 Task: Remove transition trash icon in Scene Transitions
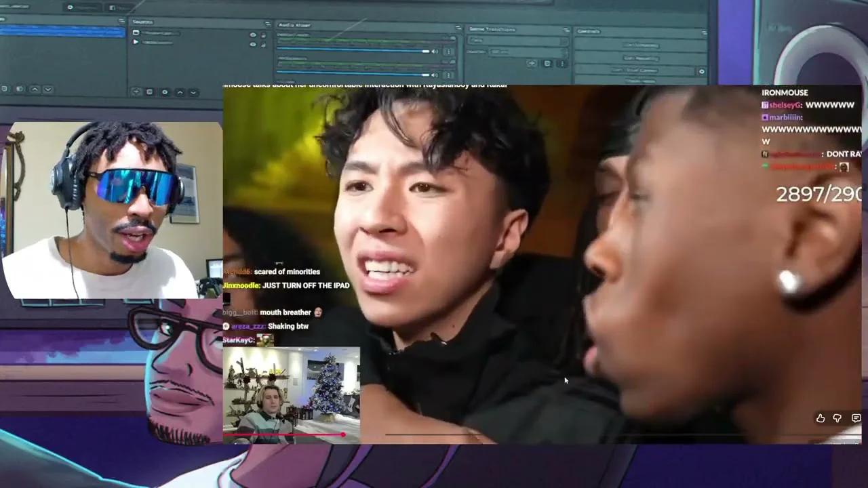(x=547, y=63)
